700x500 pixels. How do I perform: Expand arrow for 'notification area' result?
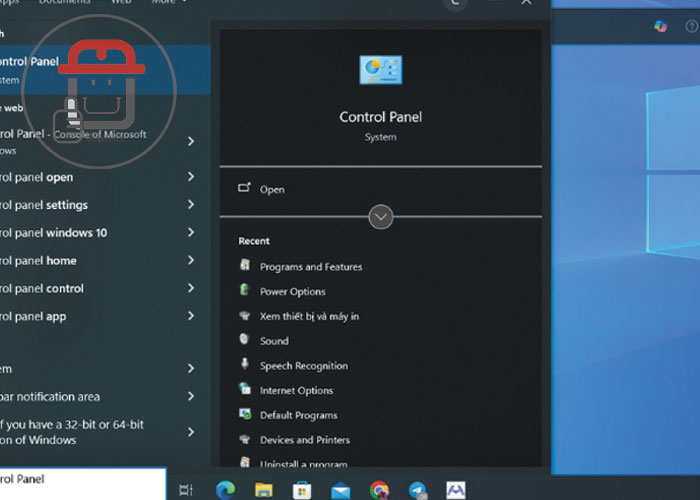pos(191,396)
